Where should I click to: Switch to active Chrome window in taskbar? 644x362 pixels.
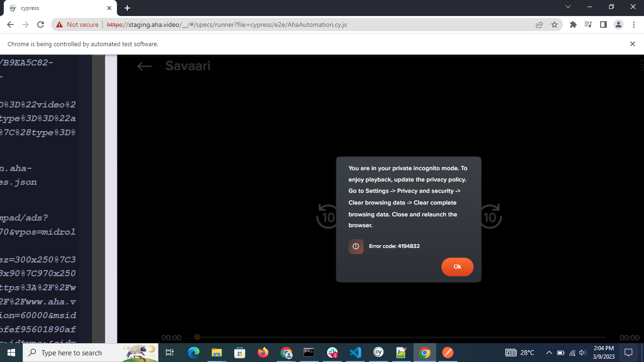[425, 353]
